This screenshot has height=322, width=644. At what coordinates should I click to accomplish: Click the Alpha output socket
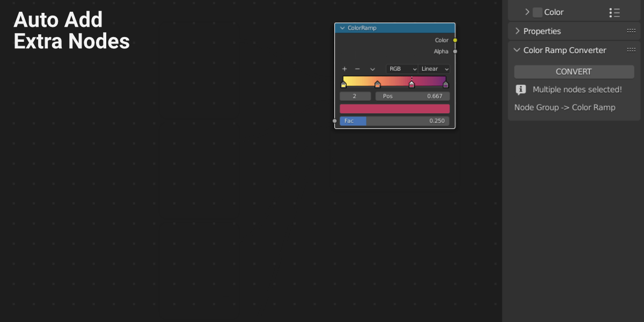(x=455, y=51)
